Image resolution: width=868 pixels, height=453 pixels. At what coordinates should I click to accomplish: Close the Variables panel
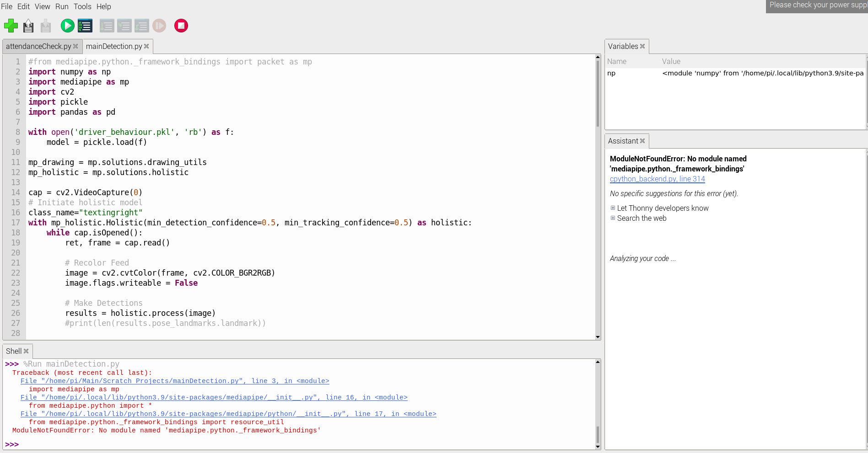[642, 46]
